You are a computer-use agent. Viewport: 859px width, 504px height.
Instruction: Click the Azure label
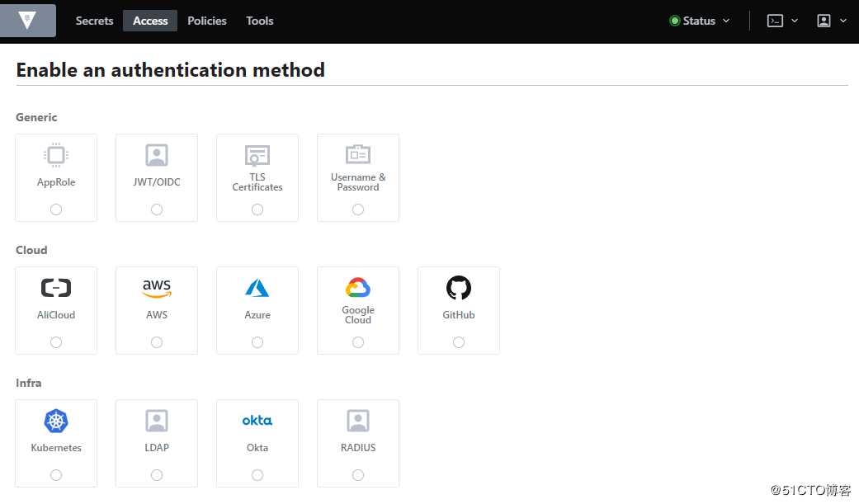257,315
